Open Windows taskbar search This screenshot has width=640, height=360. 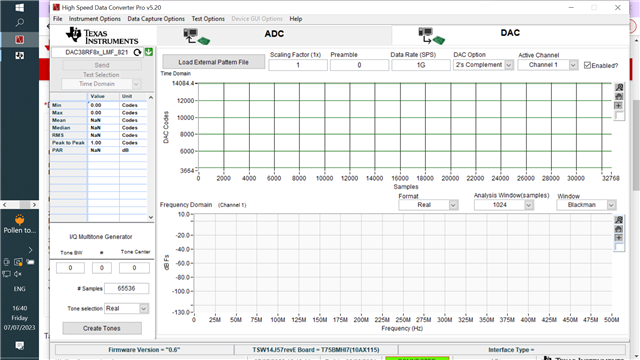tap(19, 22)
